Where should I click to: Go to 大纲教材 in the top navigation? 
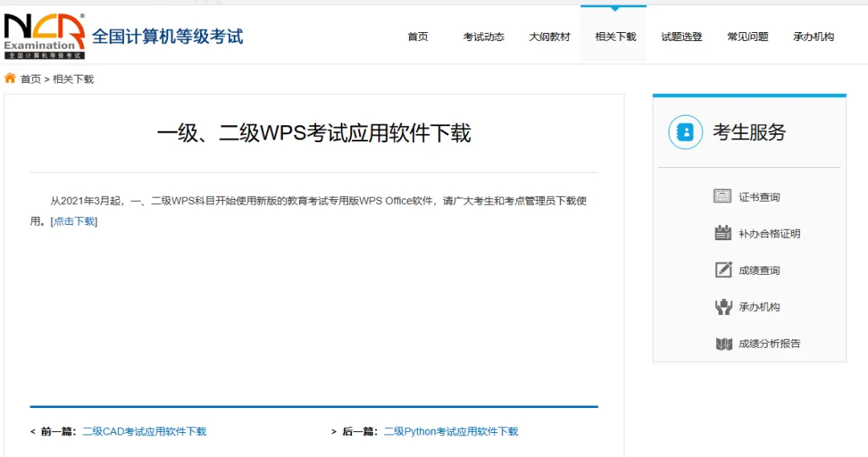coord(550,36)
